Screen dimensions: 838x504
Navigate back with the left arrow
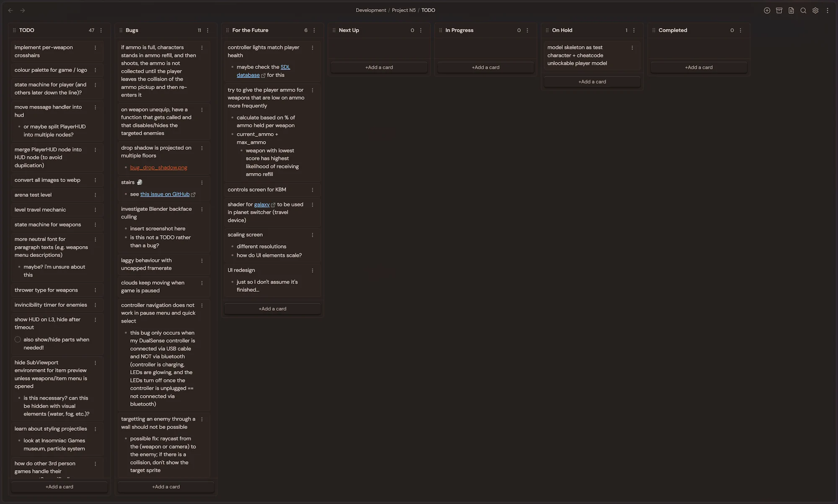(x=10, y=10)
